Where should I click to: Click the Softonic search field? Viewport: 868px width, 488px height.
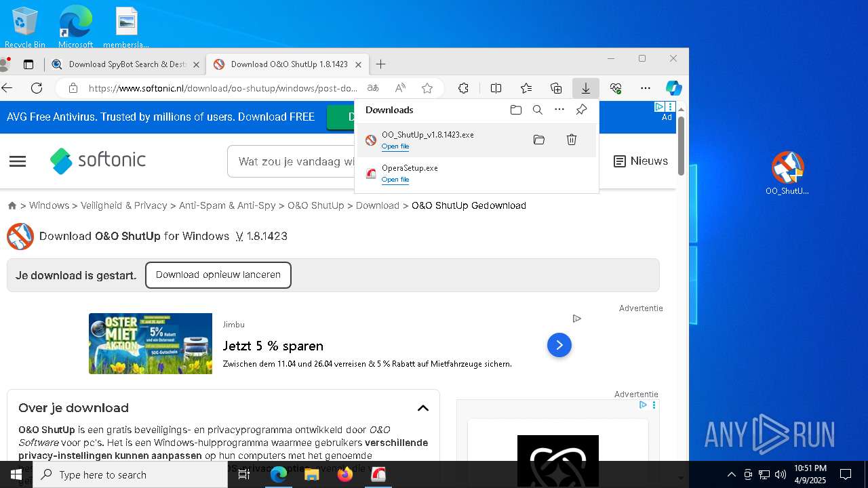(292, 161)
